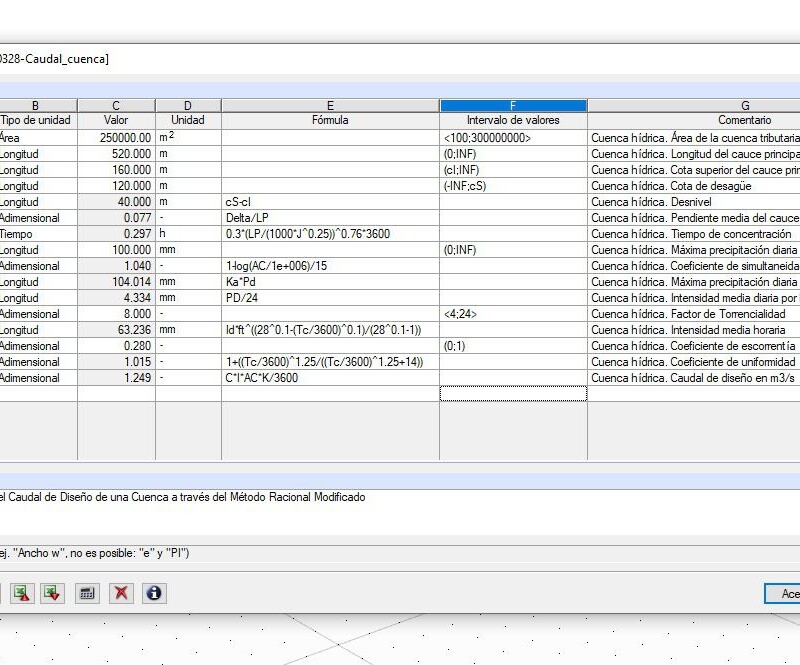Click the value 63.236 cell
This screenshot has height=665, width=800.
[x=116, y=330]
